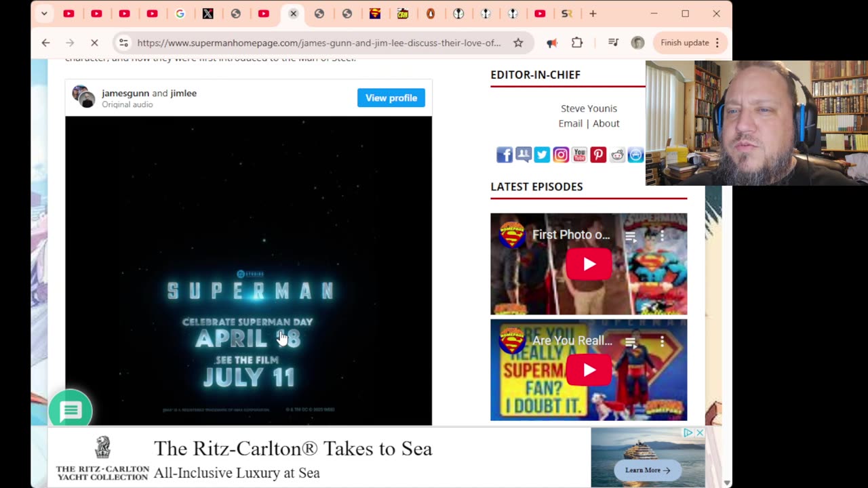Open the Extensions puzzle menu
The width and height of the screenshot is (868, 488).
click(577, 43)
